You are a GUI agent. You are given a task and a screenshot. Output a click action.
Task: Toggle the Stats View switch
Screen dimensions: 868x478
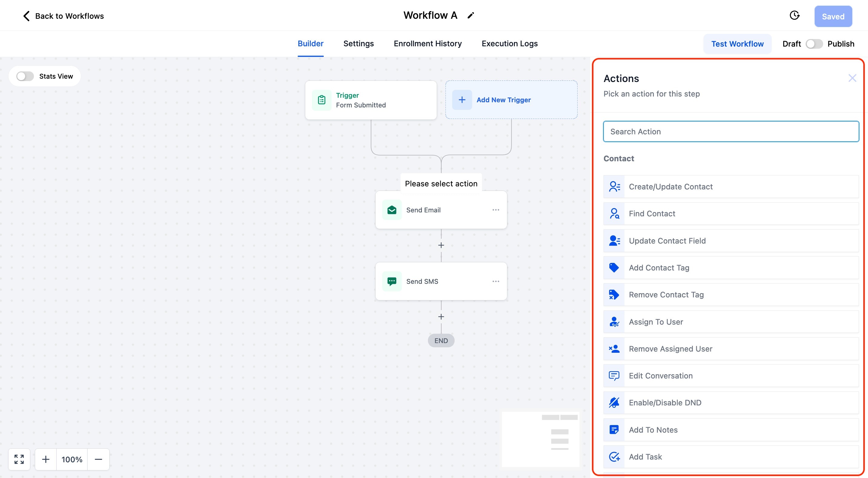tap(25, 77)
